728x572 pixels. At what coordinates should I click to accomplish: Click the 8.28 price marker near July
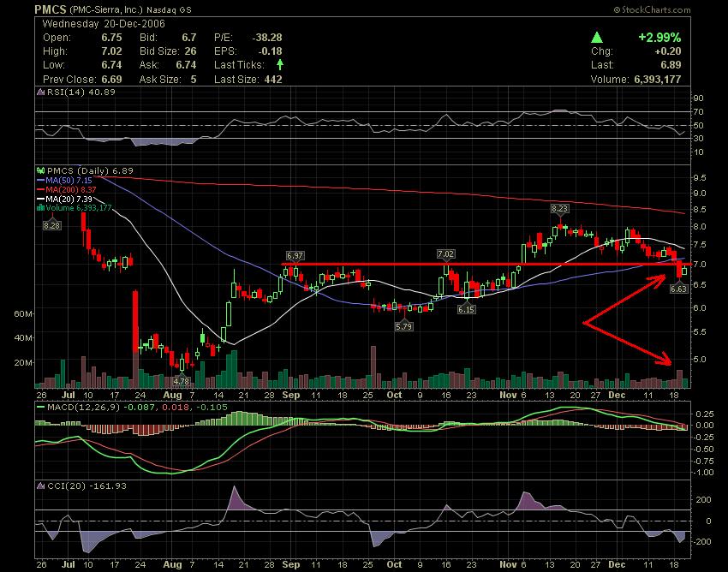pyautogui.click(x=51, y=226)
